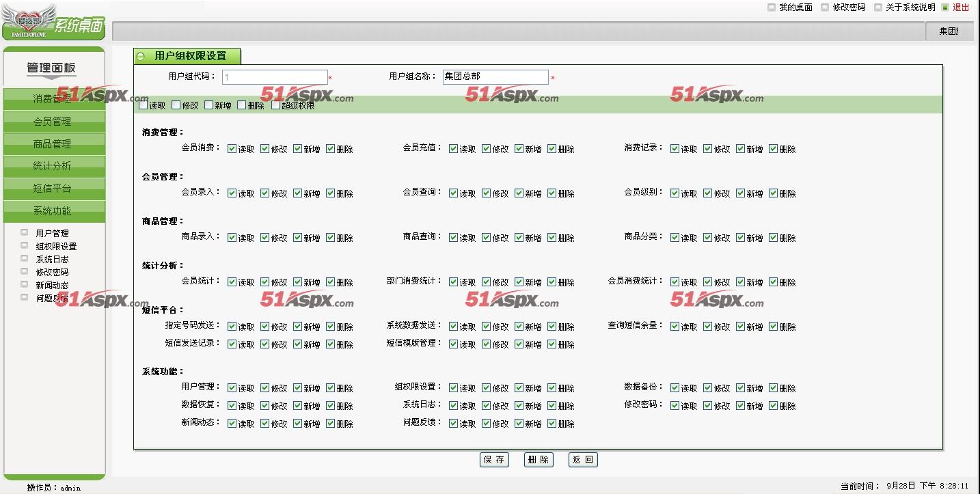Click the bullet icon beside sidebar 组权限设置

[x=25, y=245]
